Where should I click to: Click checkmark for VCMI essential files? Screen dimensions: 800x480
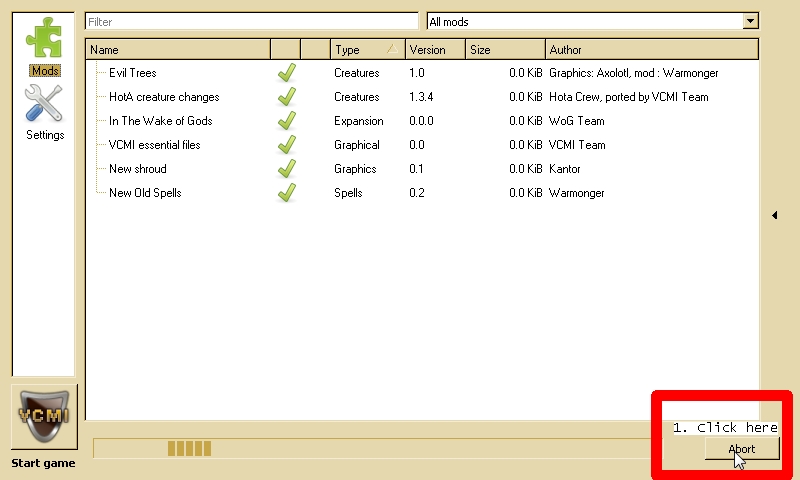pos(286,145)
